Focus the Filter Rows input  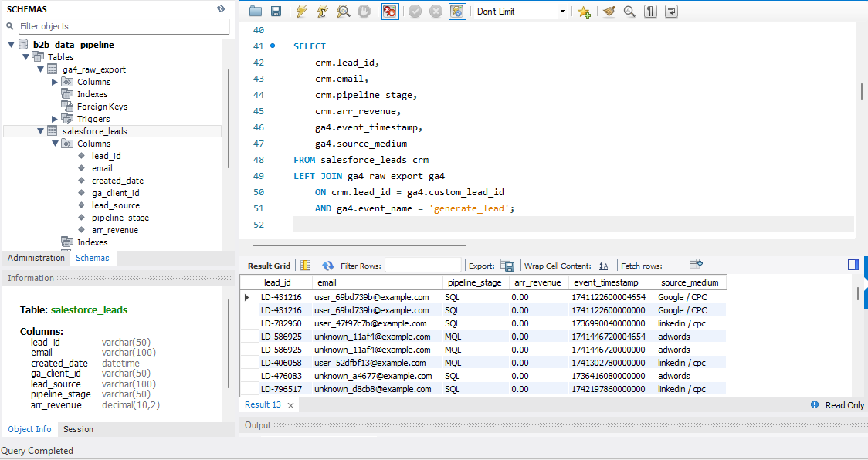point(423,266)
